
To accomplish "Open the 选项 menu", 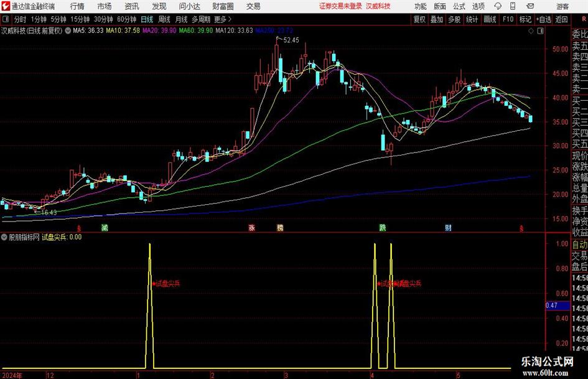I will tap(478, 6).
